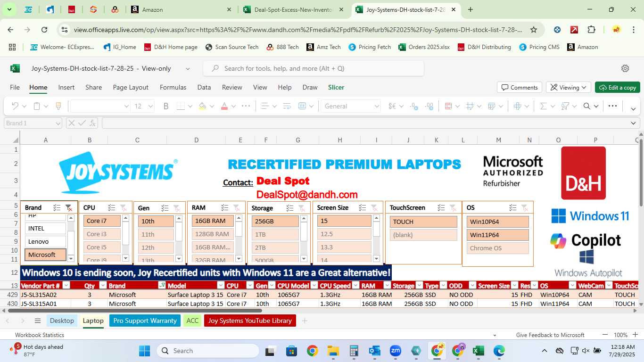
Task: Select INTEL in Brand slicer
Action: pos(45,228)
